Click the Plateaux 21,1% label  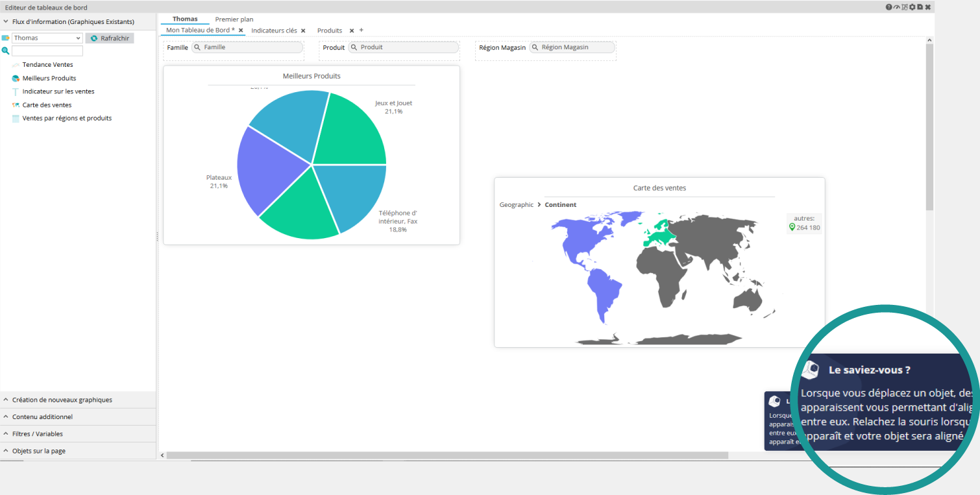click(219, 182)
